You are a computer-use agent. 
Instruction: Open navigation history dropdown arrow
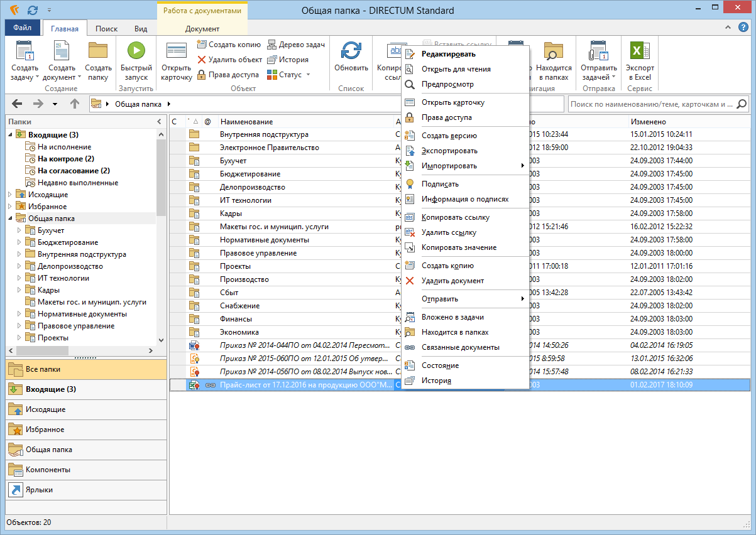click(55, 104)
